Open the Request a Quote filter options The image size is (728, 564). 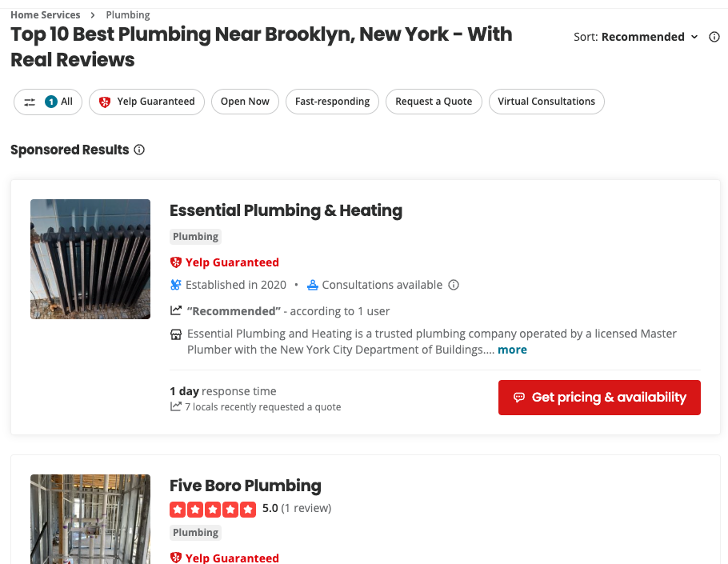434,102
